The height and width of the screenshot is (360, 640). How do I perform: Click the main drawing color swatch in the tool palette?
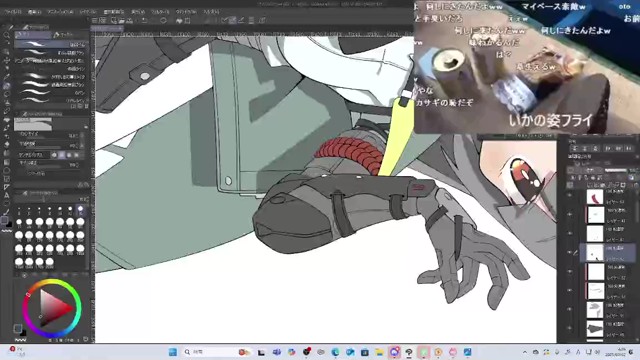tap(4, 221)
